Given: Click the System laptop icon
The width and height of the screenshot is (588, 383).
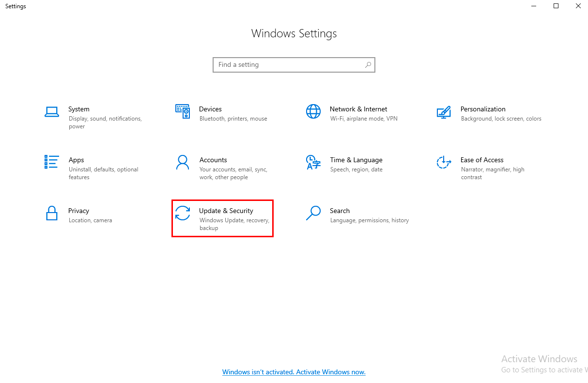Looking at the screenshot, I should (52, 112).
